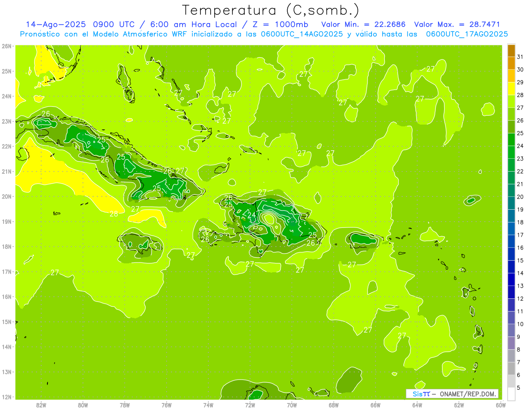Click color scale label "20"
This screenshot has height=411, width=532.
coord(520,197)
